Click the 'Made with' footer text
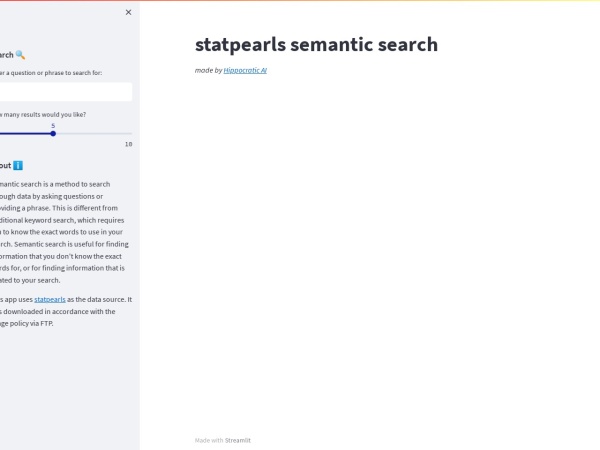Image resolution: width=600 pixels, height=450 pixels. click(209, 440)
